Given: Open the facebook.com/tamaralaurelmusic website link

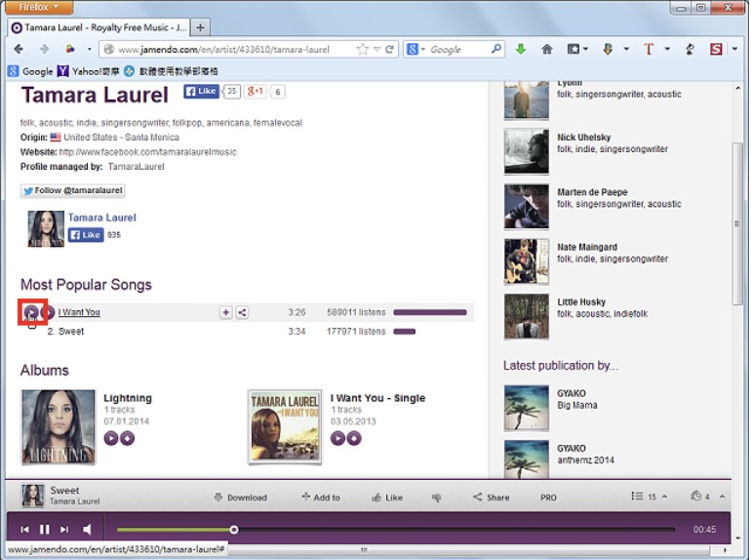Looking at the screenshot, I should (147, 152).
